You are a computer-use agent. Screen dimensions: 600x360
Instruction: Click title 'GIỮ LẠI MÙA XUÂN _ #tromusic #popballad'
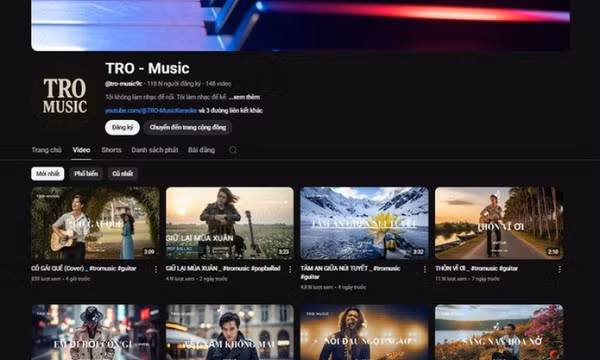[x=223, y=269]
